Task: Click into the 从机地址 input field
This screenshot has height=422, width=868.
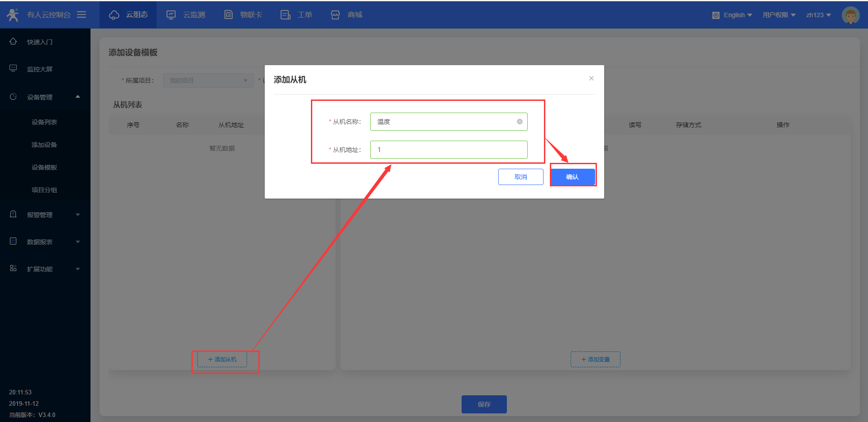Action: pos(448,150)
